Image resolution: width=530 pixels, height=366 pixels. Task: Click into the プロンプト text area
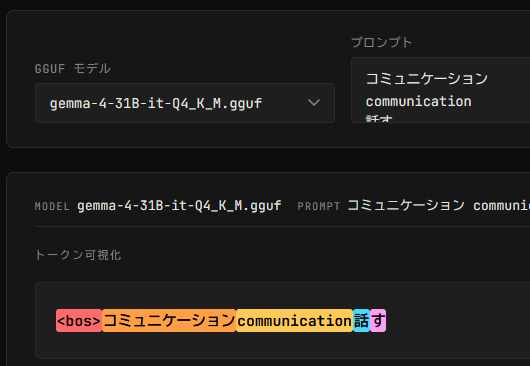[x=440, y=90]
